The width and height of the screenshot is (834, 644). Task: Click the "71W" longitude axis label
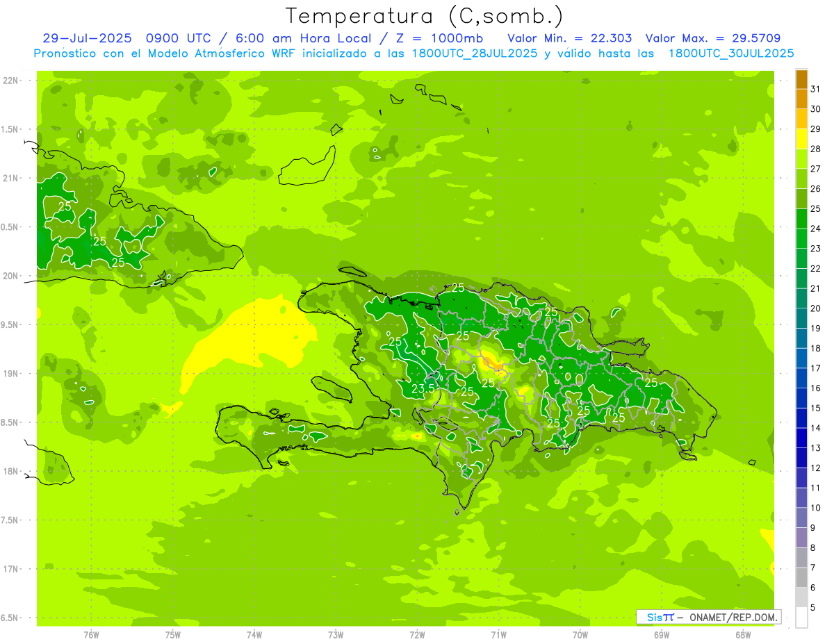[x=498, y=634]
